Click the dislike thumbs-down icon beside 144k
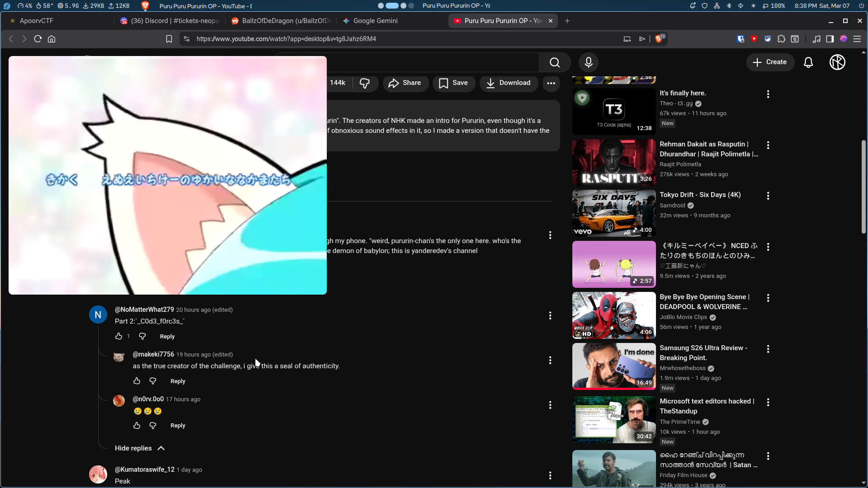This screenshot has width=868, height=488. 364,83
